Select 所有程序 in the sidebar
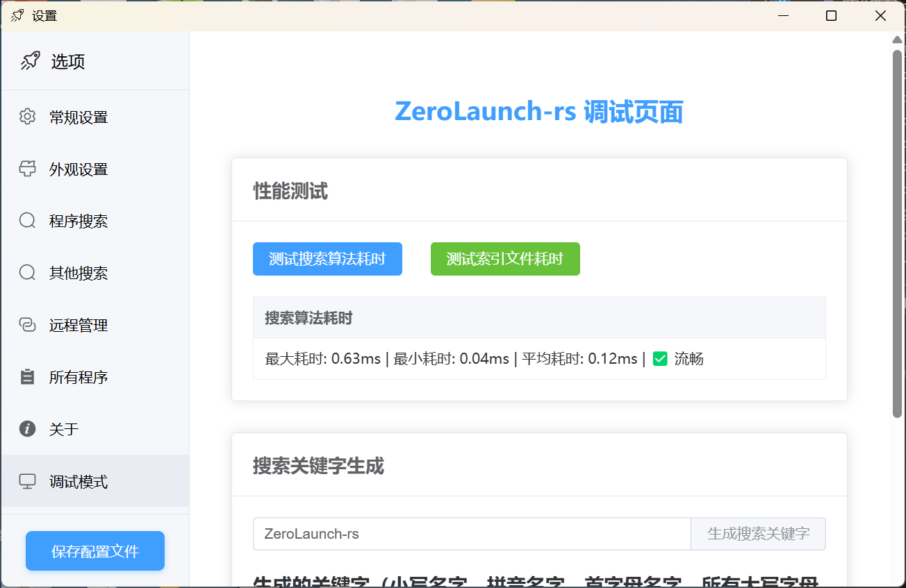Image resolution: width=906 pixels, height=588 pixels. click(79, 378)
